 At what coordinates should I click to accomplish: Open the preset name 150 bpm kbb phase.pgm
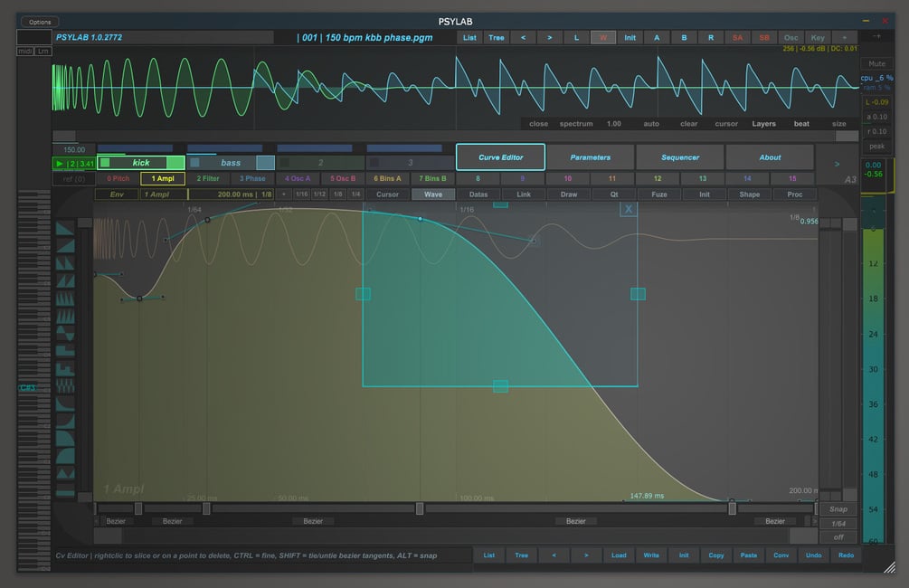[x=366, y=38]
